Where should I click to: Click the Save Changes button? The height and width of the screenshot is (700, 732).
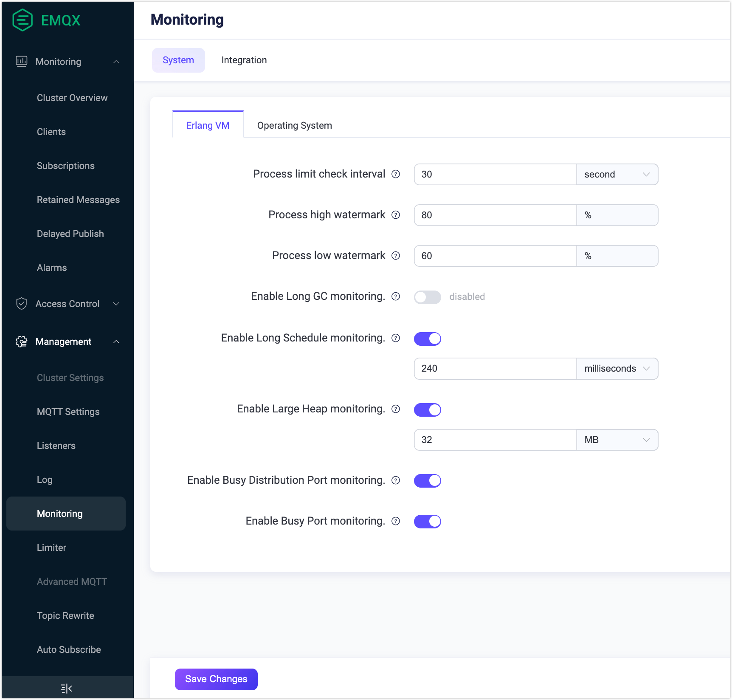[x=216, y=679]
